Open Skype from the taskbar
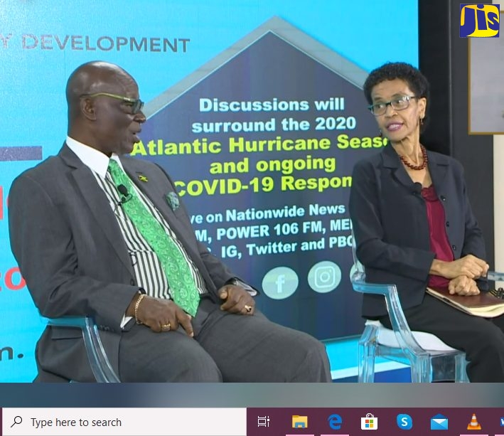 pos(404,422)
